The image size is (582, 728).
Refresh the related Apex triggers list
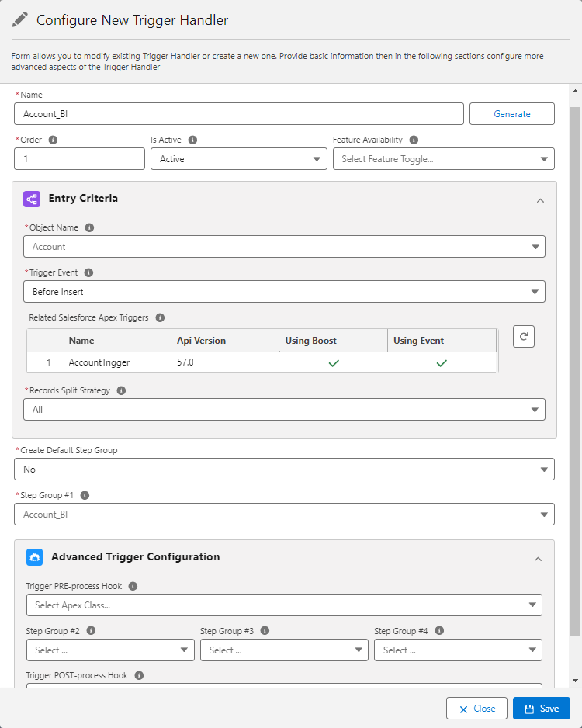click(x=524, y=337)
